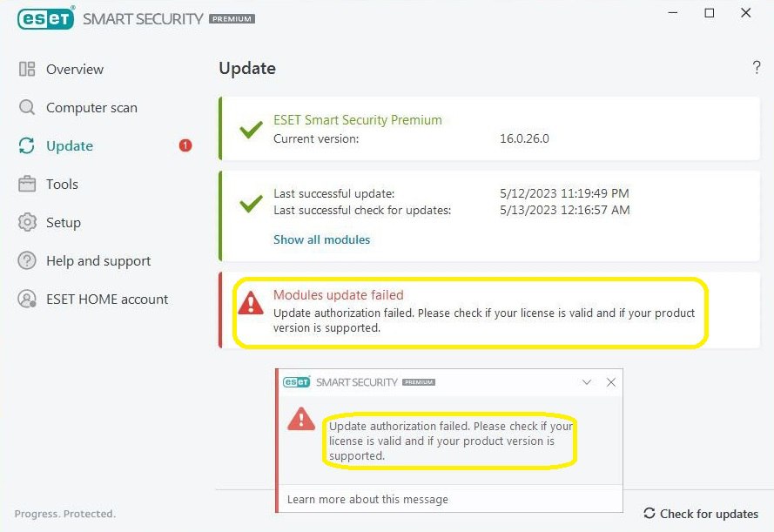Click the red update notification badge
The width and height of the screenshot is (774, 532).
click(x=185, y=145)
